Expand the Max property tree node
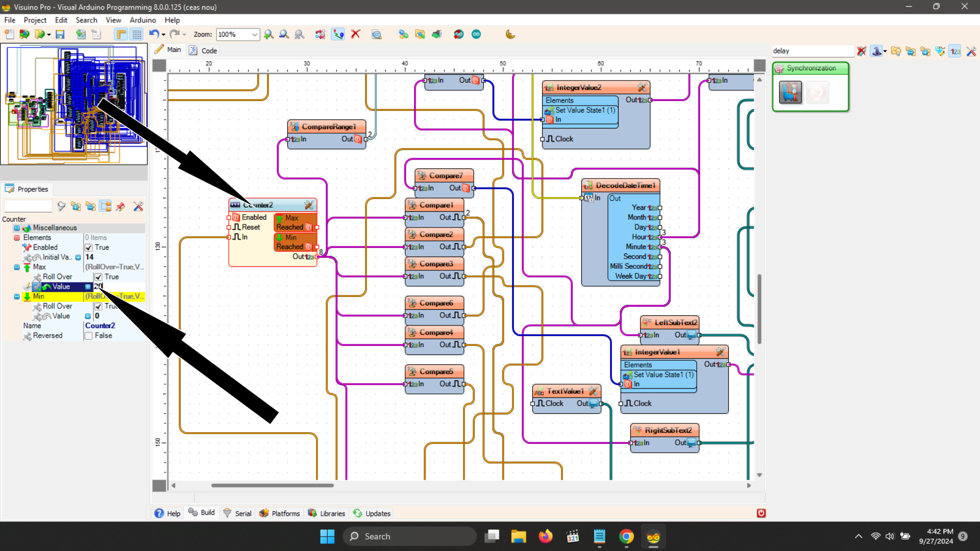The image size is (980, 551). [16, 267]
